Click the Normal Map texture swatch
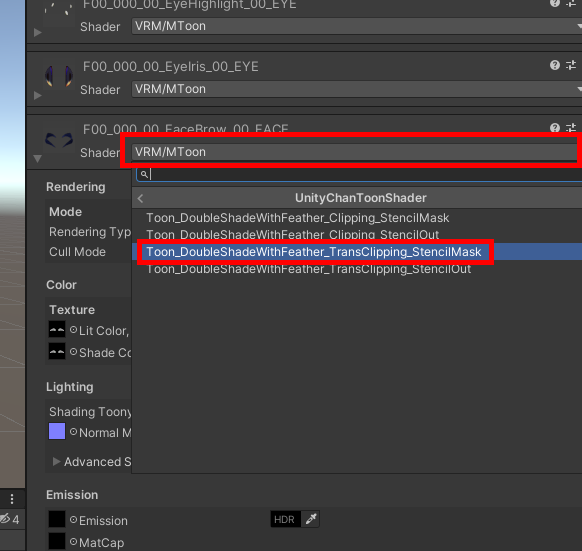The width and height of the screenshot is (582, 551). 57,431
